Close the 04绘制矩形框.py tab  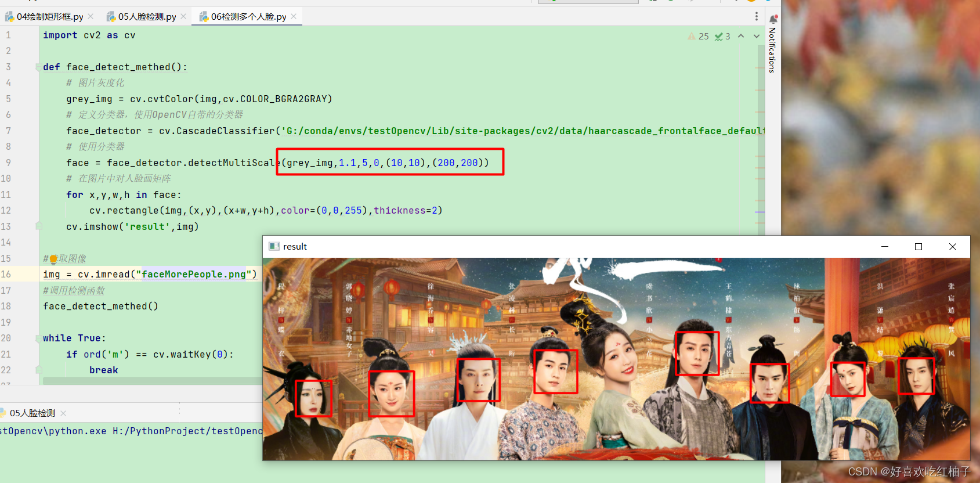click(91, 16)
